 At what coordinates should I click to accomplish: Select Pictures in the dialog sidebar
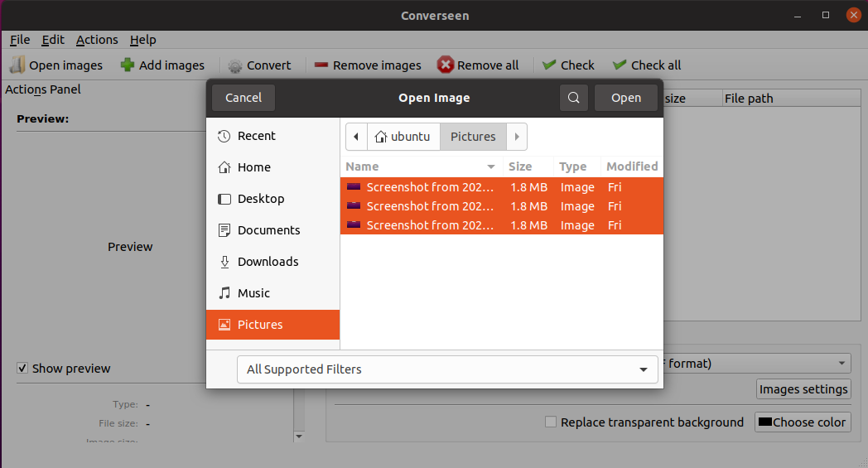pos(273,325)
